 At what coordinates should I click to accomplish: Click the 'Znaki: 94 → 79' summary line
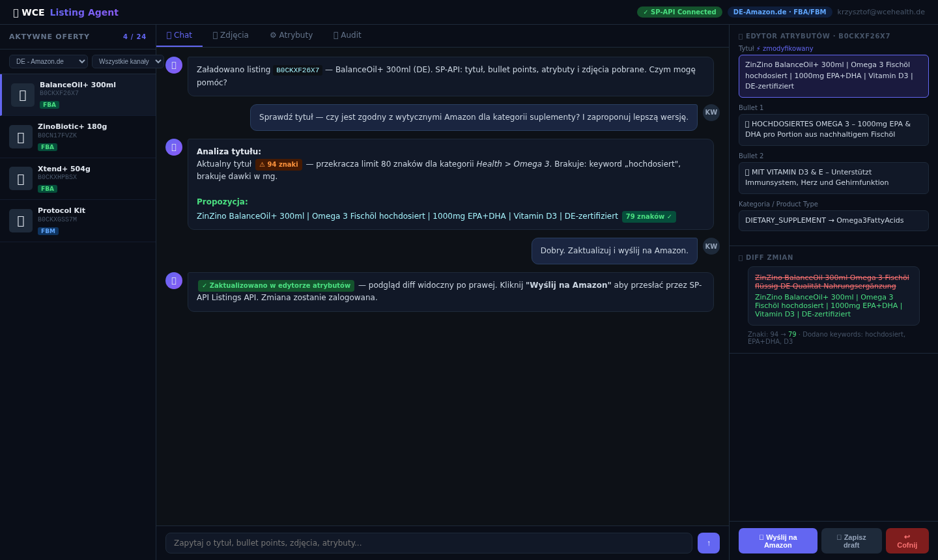(827, 338)
